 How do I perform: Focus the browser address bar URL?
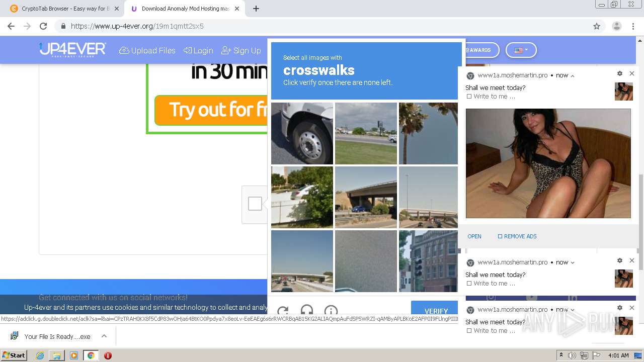pyautogui.click(x=137, y=26)
